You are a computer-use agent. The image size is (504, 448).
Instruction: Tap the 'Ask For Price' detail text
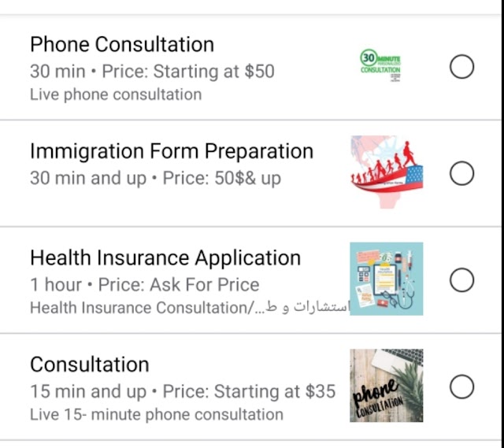click(x=205, y=285)
